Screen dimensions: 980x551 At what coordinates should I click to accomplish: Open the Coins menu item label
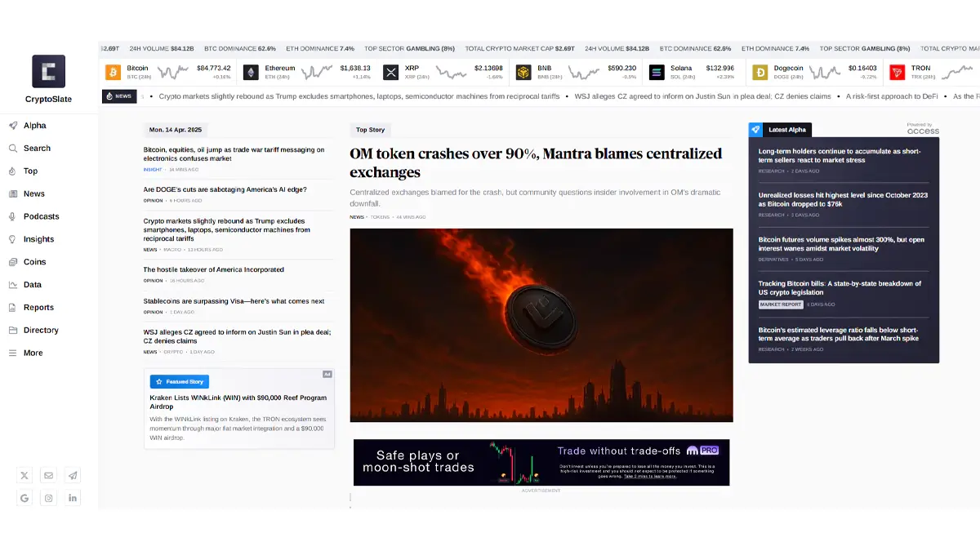[35, 262]
